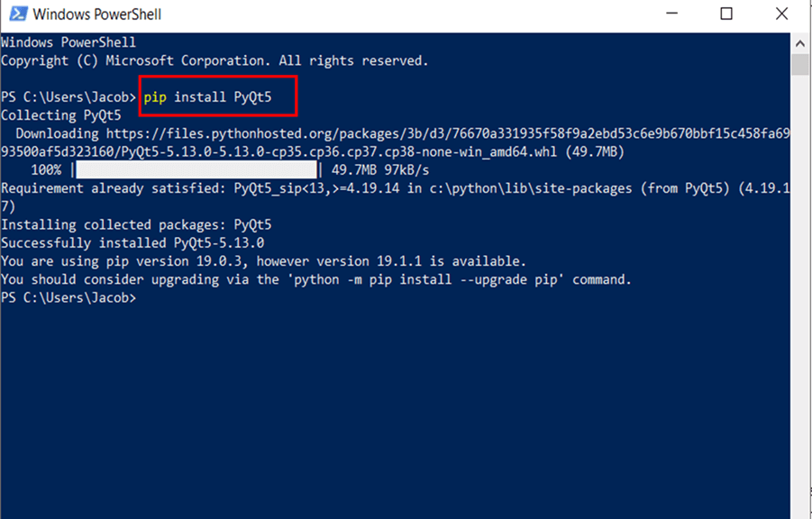Click the Microsoft Corporation copyright line
This screenshot has width=812, height=519.
click(214, 60)
